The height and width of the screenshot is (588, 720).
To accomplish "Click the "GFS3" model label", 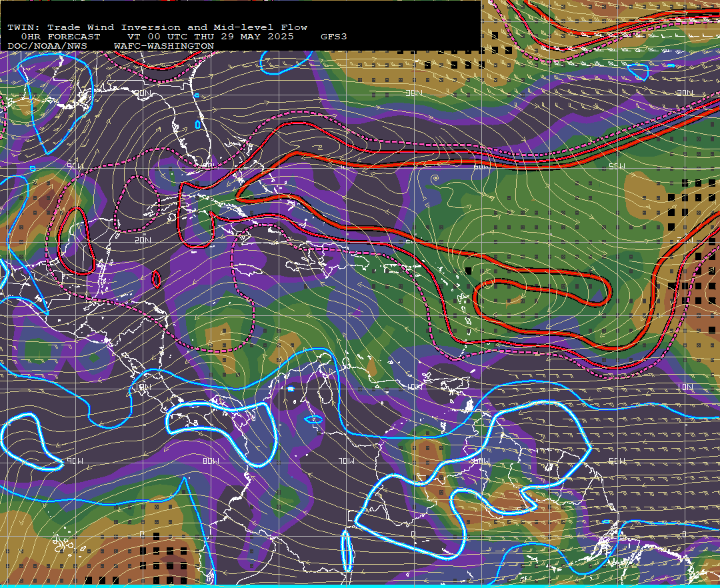I will point(334,37).
